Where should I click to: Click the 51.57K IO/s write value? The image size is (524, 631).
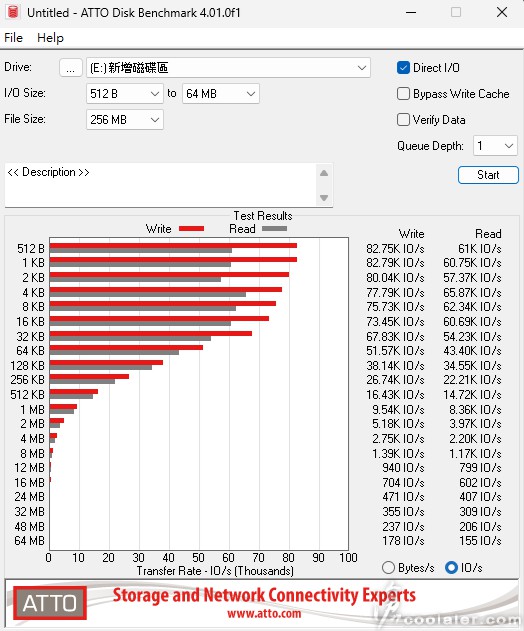click(395, 351)
